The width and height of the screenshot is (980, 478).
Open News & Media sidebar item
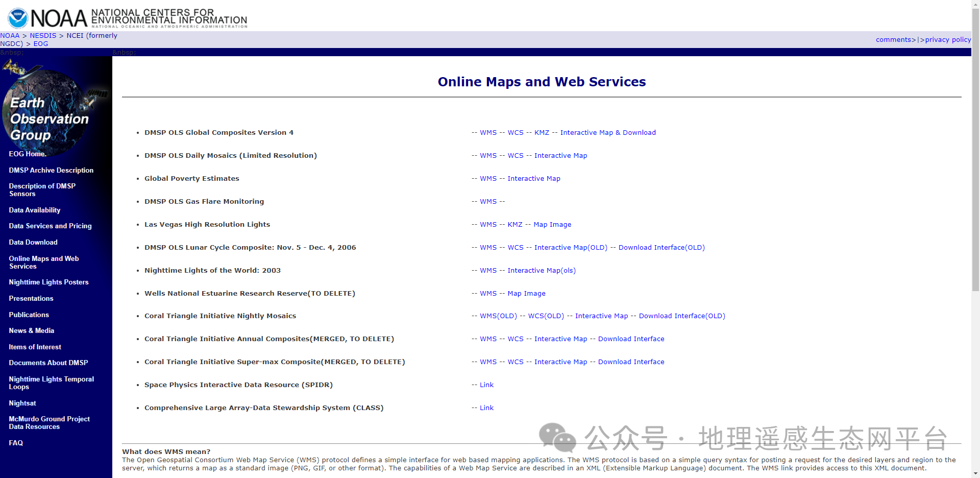(32, 330)
